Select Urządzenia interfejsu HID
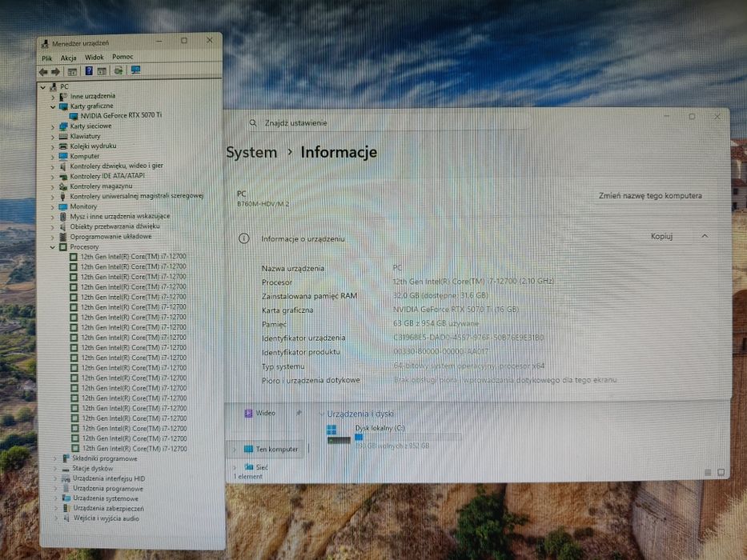 (109, 478)
